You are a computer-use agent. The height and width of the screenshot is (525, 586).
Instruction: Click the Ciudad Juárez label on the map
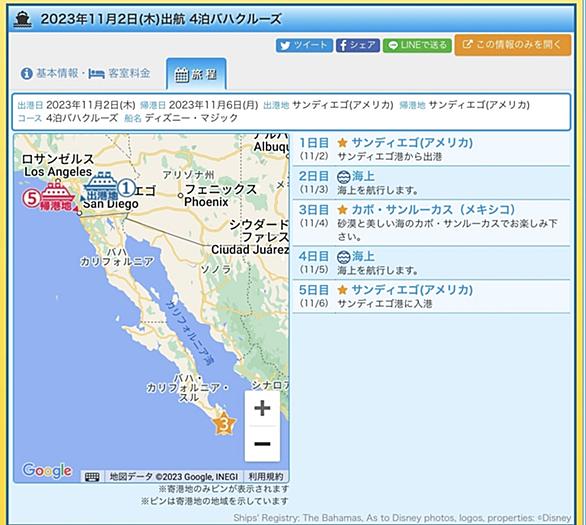pos(250,250)
